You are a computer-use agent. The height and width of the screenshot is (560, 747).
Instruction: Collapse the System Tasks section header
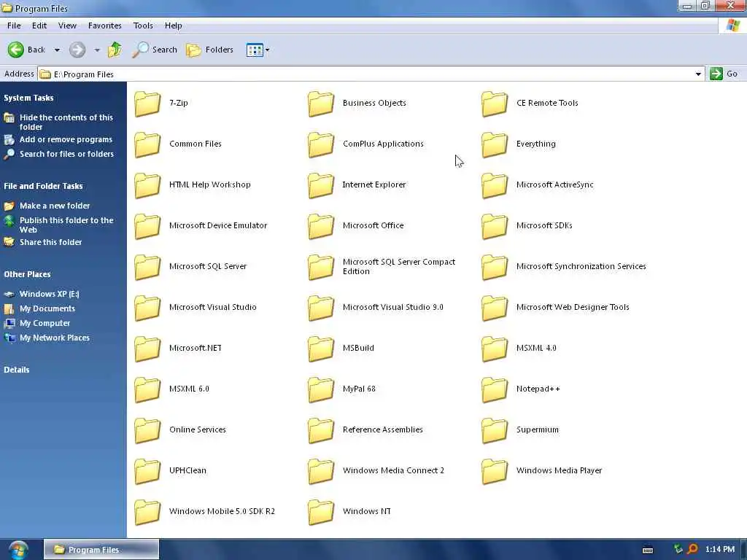(x=28, y=98)
